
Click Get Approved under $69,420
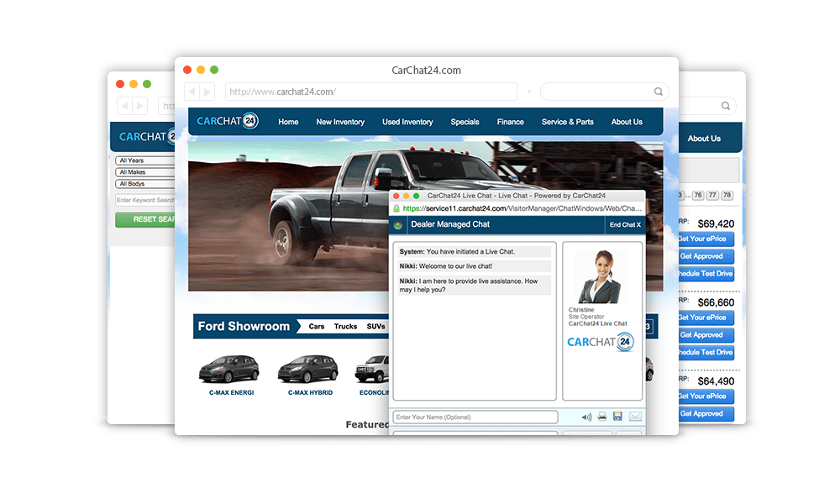(706, 256)
